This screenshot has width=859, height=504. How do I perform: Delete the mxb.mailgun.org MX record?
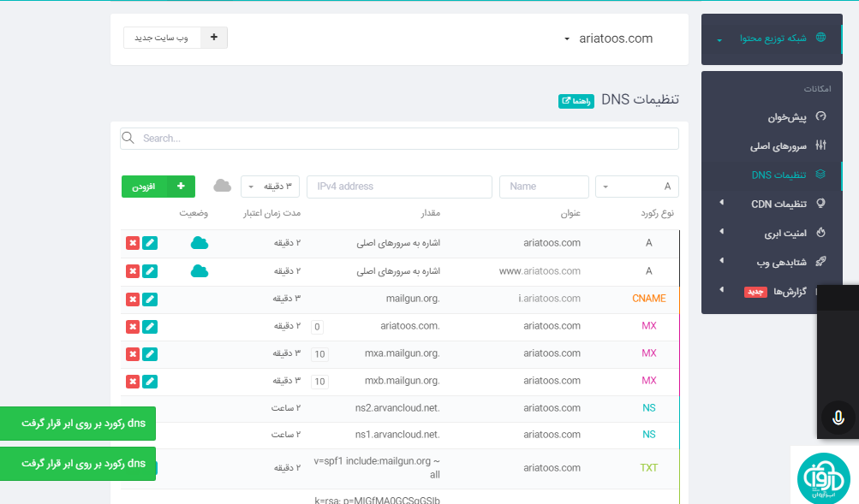(x=133, y=382)
